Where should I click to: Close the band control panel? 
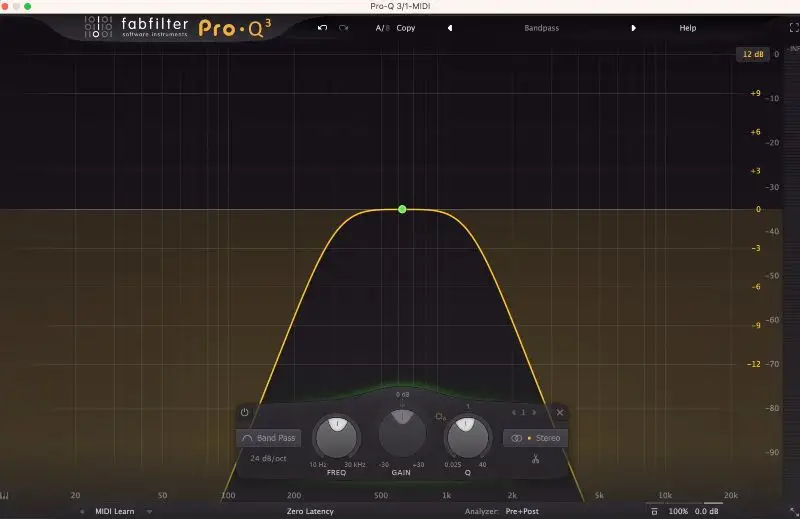[x=560, y=412]
